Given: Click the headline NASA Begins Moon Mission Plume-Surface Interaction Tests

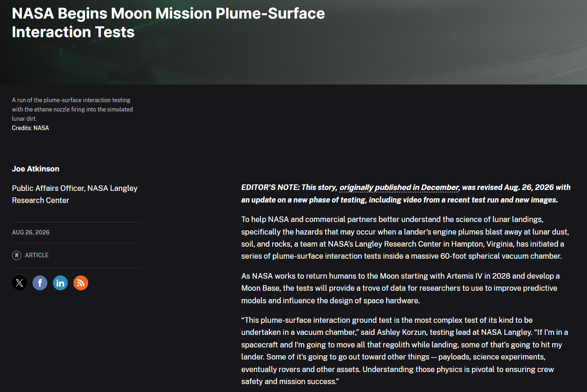Looking at the screenshot, I should click(x=168, y=22).
